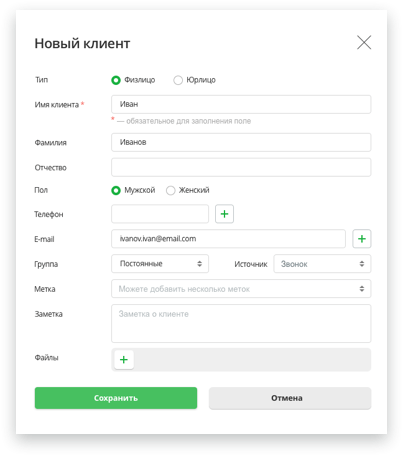This screenshot has height=456, width=403.
Task: Focus the Имя клиента field containing Иван
Action: pos(241,104)
